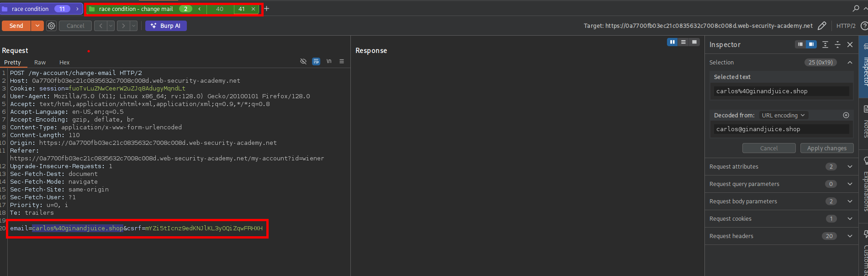Add a new Repeater tab with plus

coord(267,9)
